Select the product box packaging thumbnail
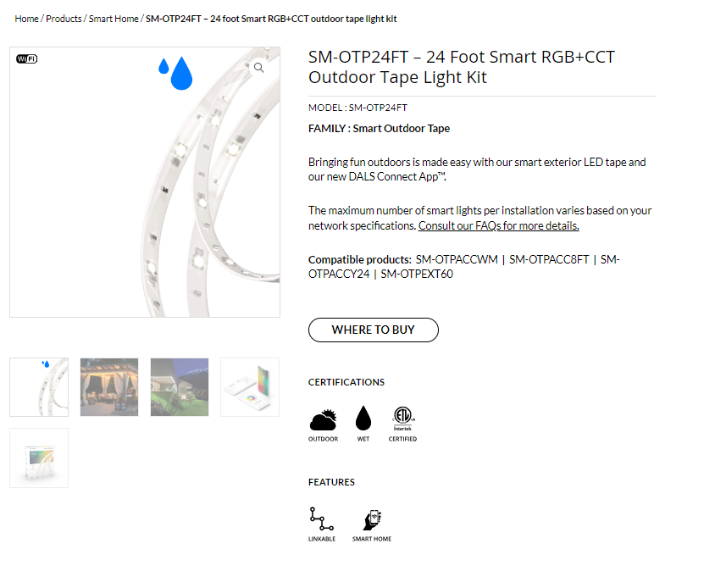The width and height of the screenshot is (715, 588). point(39,458)
